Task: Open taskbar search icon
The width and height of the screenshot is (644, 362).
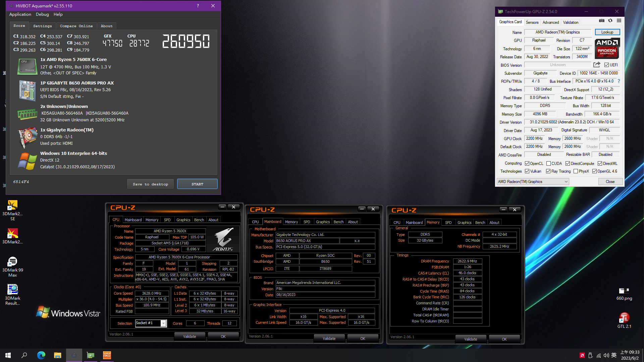Action: pos(24,355)
